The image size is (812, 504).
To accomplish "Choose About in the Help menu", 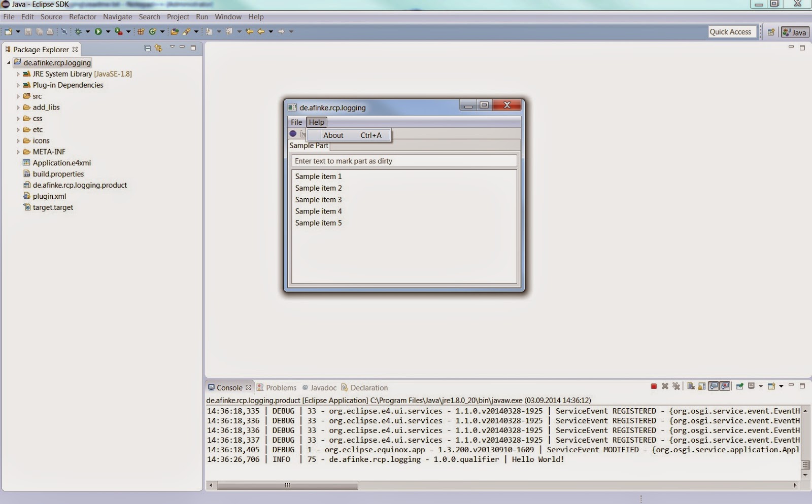I will [x=349, y=135].
